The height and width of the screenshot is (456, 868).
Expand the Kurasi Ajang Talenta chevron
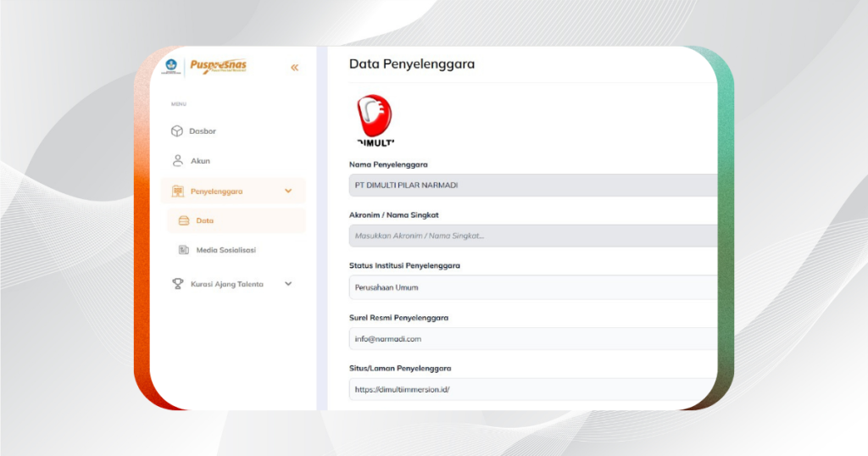tap(288, 284)
